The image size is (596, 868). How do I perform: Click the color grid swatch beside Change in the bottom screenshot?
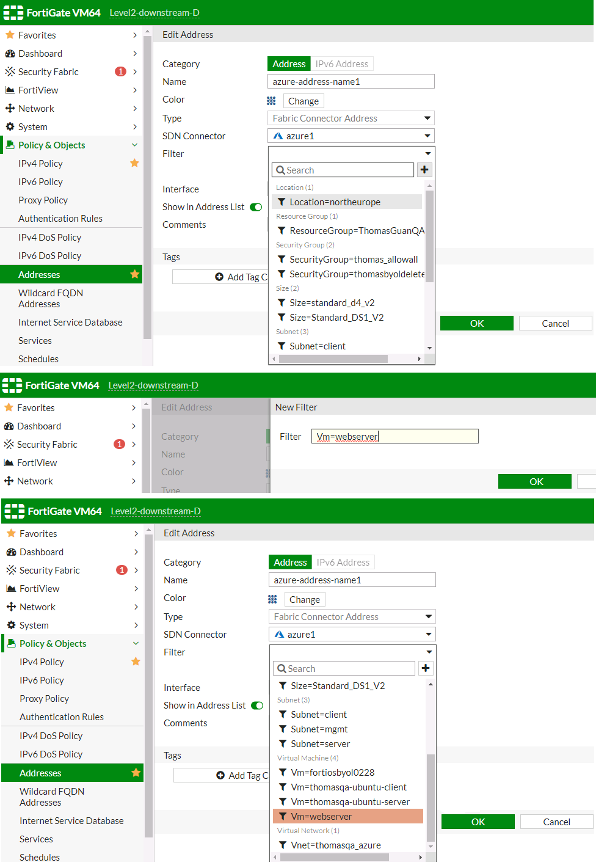[x=272, y=599]
